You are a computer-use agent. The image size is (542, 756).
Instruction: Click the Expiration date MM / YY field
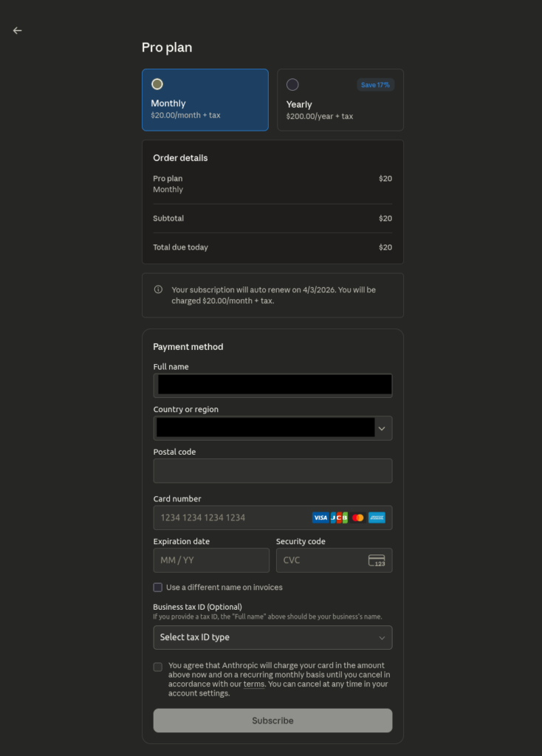tap(211, 560)
